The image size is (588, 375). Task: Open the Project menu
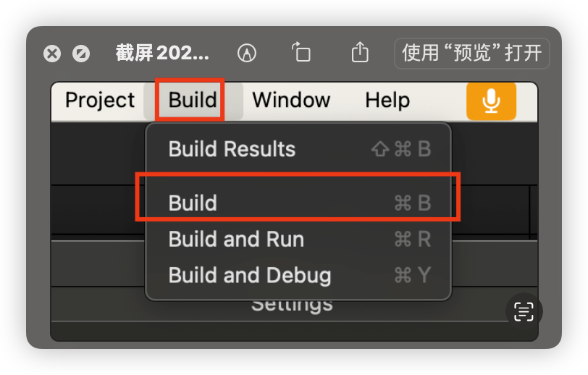click(x=100, y=101)
